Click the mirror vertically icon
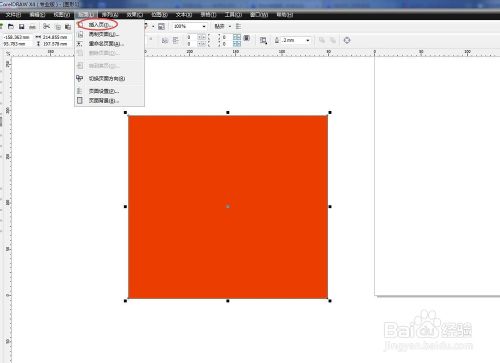Image resolution: width=500 pixels, height=363 pixels. 175,40
